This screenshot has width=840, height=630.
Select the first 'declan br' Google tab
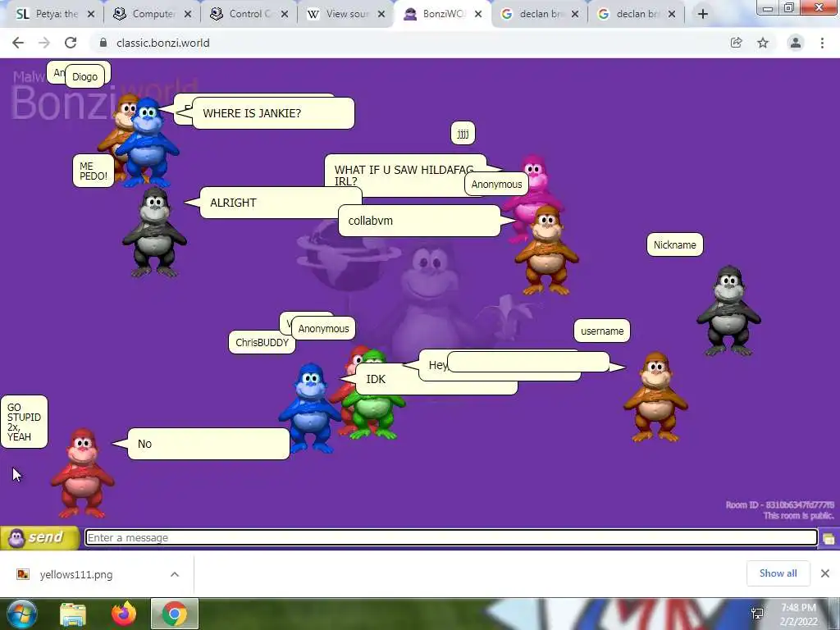point(532,14)
